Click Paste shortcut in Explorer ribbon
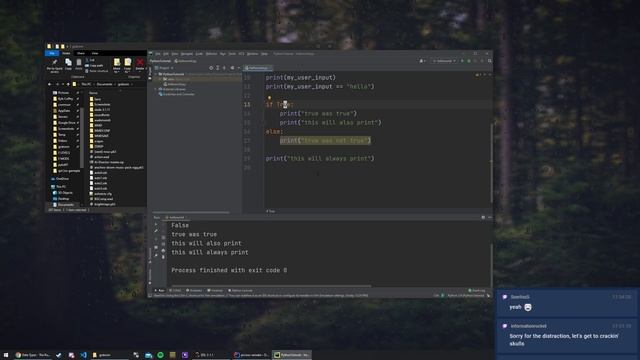 pos(97,71)
